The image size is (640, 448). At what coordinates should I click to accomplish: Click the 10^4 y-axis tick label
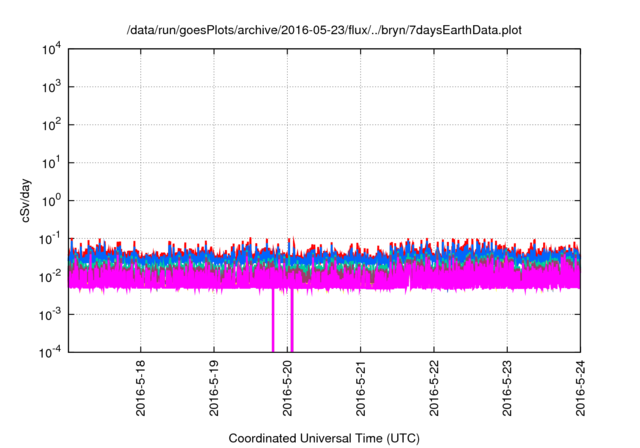[x=51, y=50]
